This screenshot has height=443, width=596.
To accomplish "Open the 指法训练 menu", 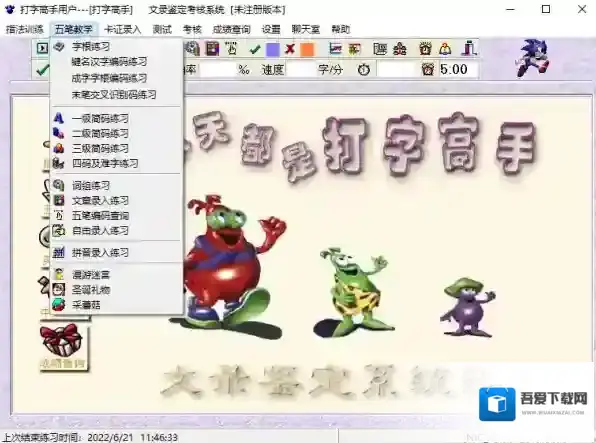I will pos(25,29).
